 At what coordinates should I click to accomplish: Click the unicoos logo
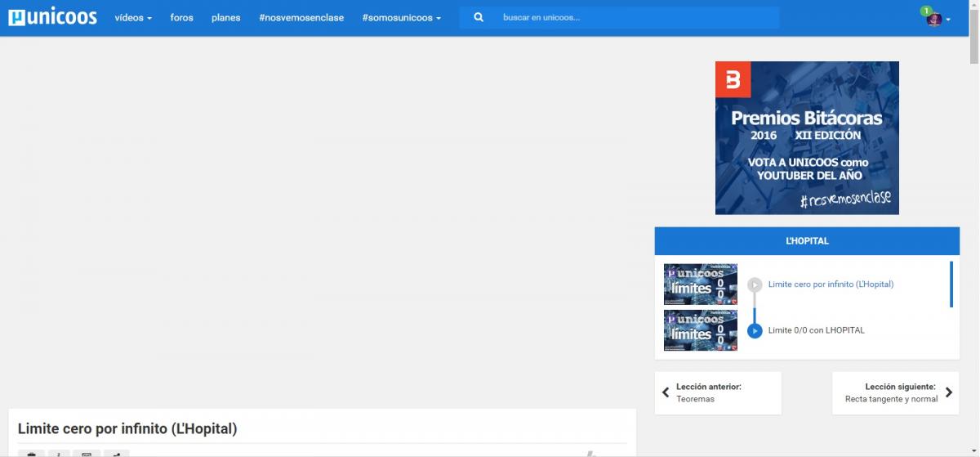coord(52,17)
